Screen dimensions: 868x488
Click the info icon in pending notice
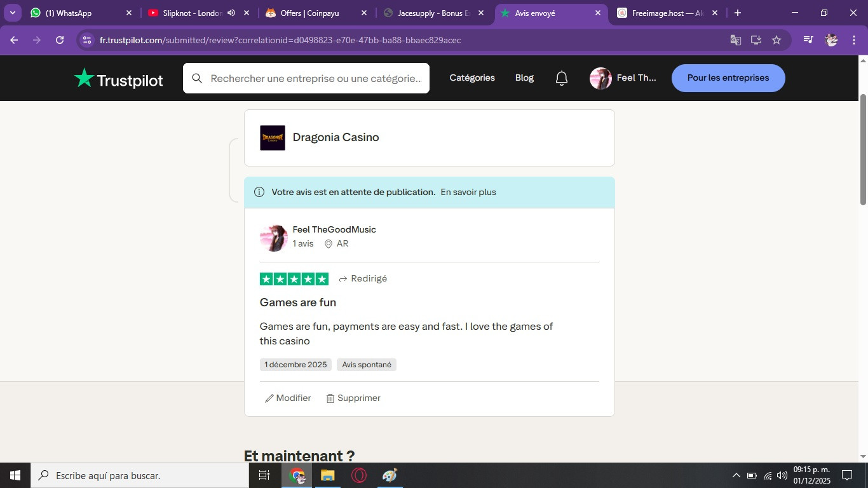[259, 192]
